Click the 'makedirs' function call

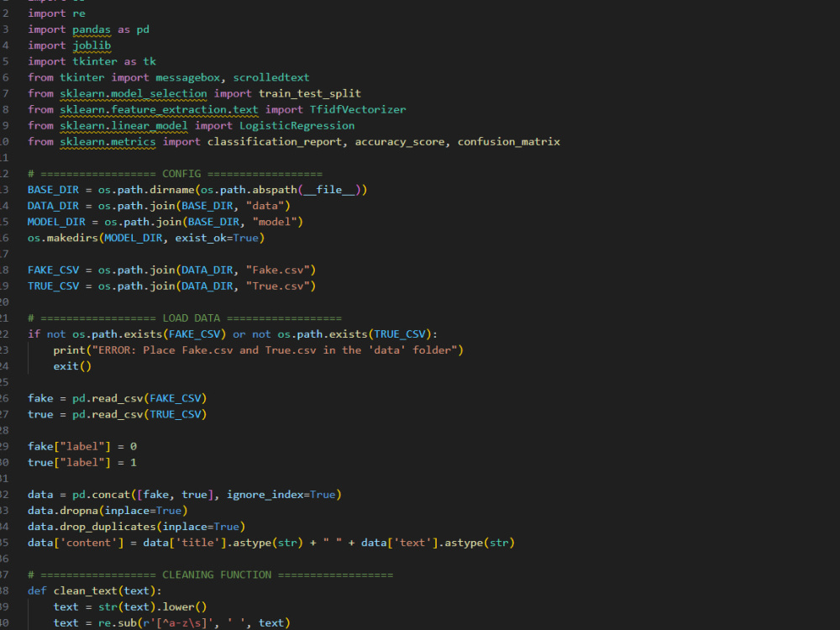point(72,239)
